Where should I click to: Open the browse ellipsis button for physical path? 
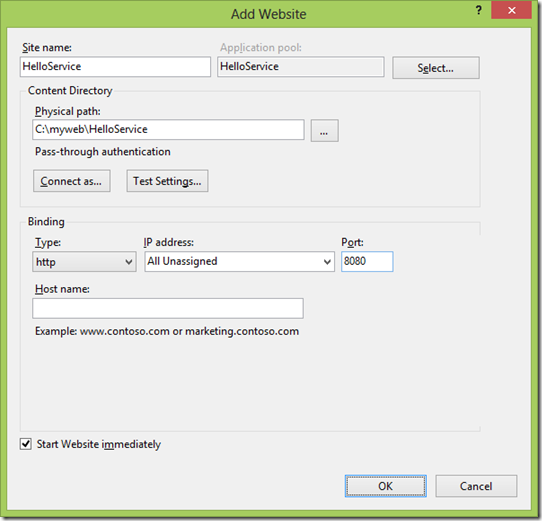[324, 131]
